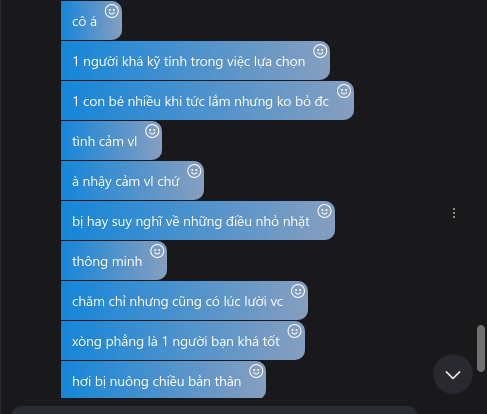This screenshot has height=414, width=487.
Task: Select "chăm chỉ nhưng cũng có lúc lười" bubble
Action: (184, 300)
